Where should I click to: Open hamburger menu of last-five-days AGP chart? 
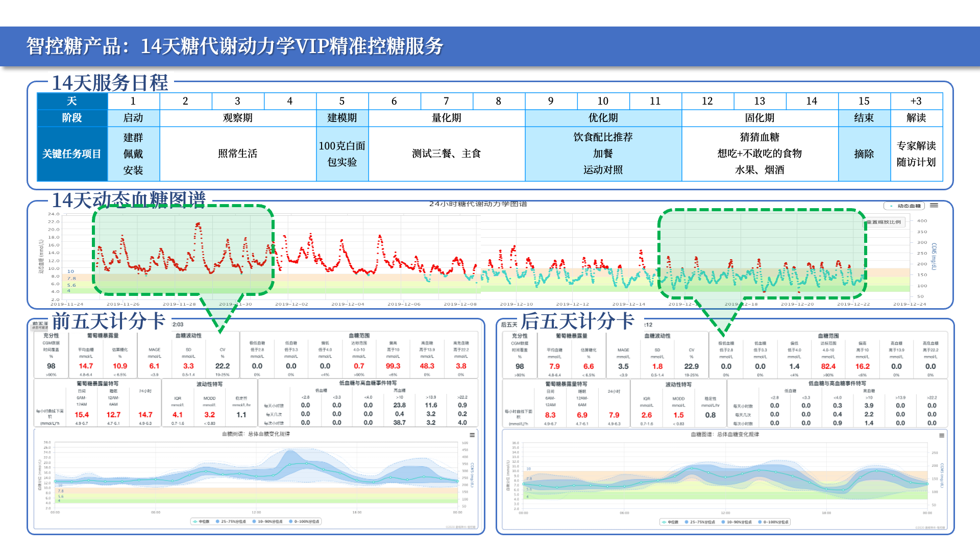coord(941,436)
